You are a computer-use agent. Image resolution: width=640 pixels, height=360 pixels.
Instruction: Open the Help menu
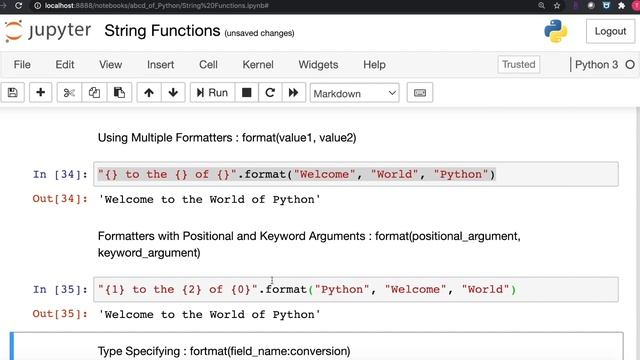tap(374, 64)
